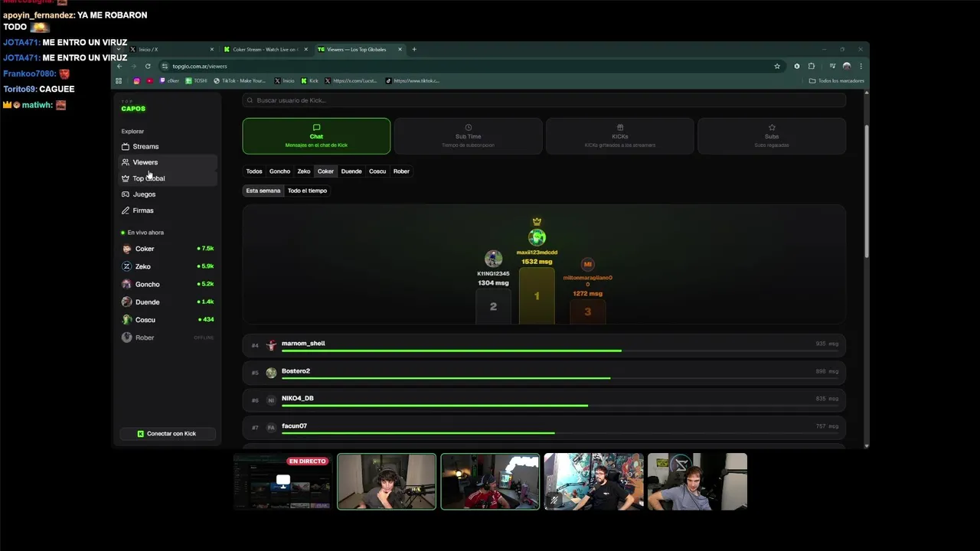Click Zeko's avatar in live list
980x551 pixels.
pyautogui.click(x=127, y=266)
